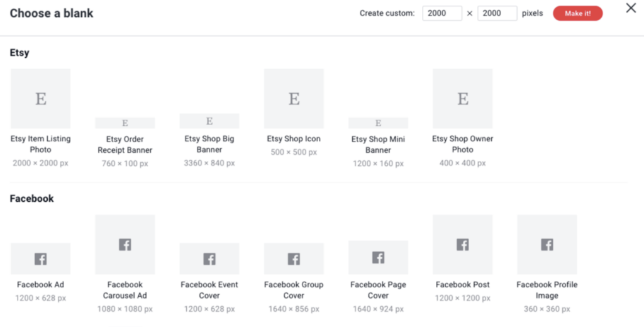Pick the Facebook Profile Image thumbnail
The height and width of the screenshot is (327, 644).
[x=547, y=245]
